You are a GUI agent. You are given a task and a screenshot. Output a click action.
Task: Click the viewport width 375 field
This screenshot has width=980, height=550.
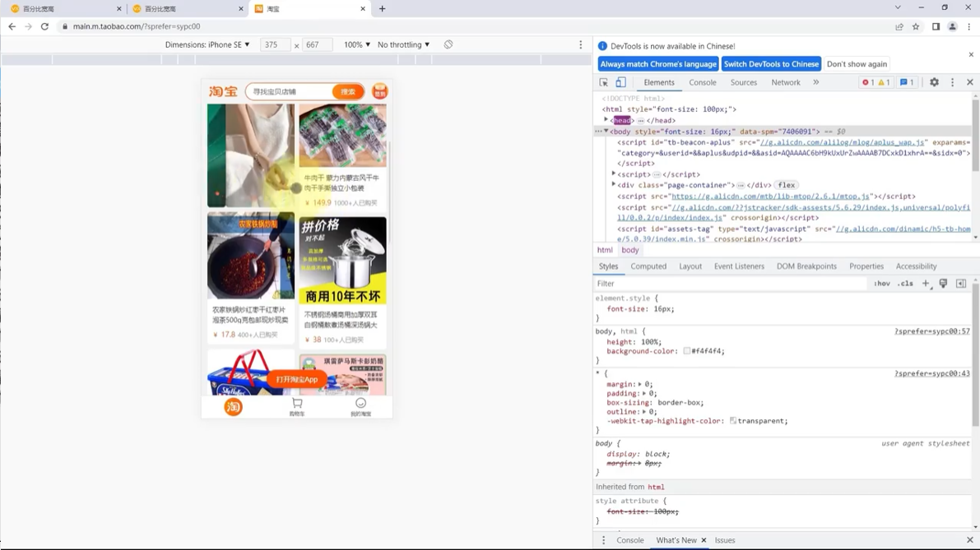tap(275, 45)
